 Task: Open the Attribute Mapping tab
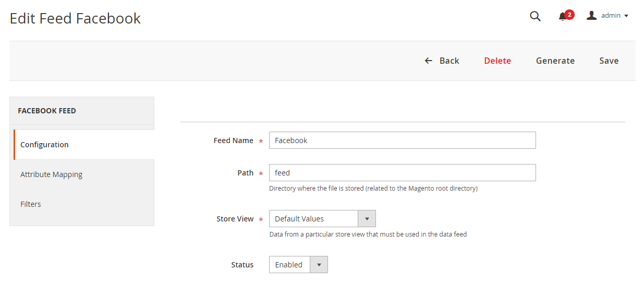coord(51,174)
